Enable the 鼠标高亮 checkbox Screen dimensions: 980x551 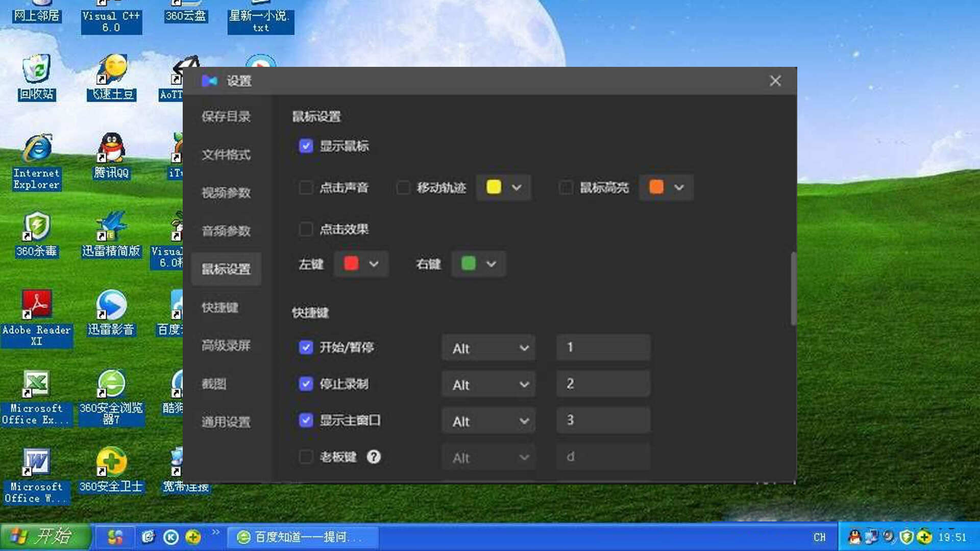(566, 188)
